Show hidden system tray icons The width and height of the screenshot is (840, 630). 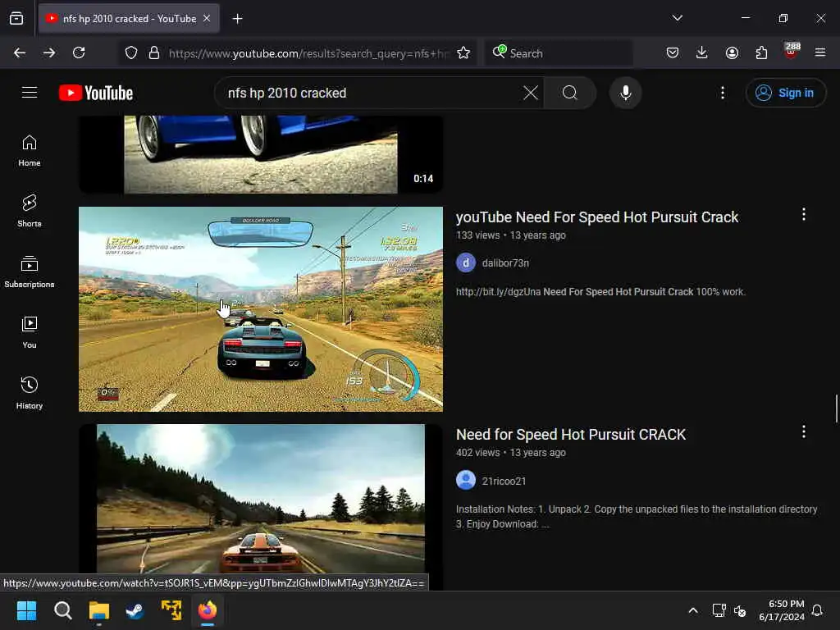(x=692, y=610)
